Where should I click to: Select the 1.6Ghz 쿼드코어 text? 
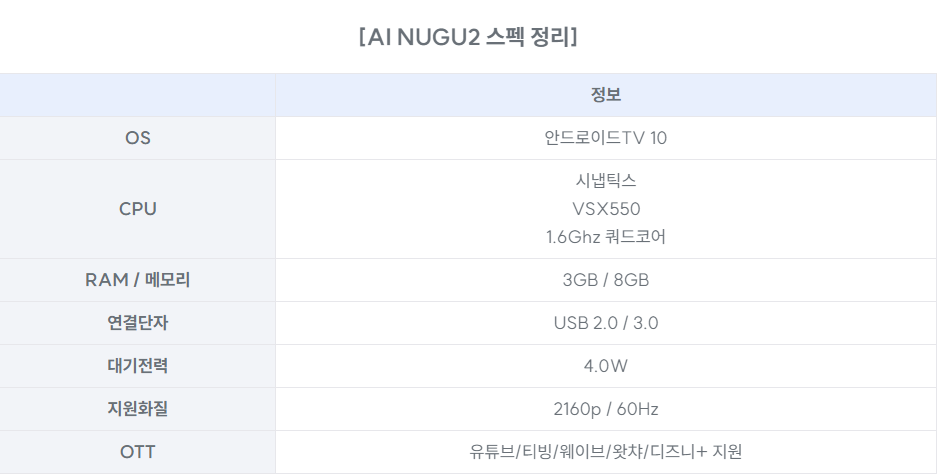tap(606, 237)
